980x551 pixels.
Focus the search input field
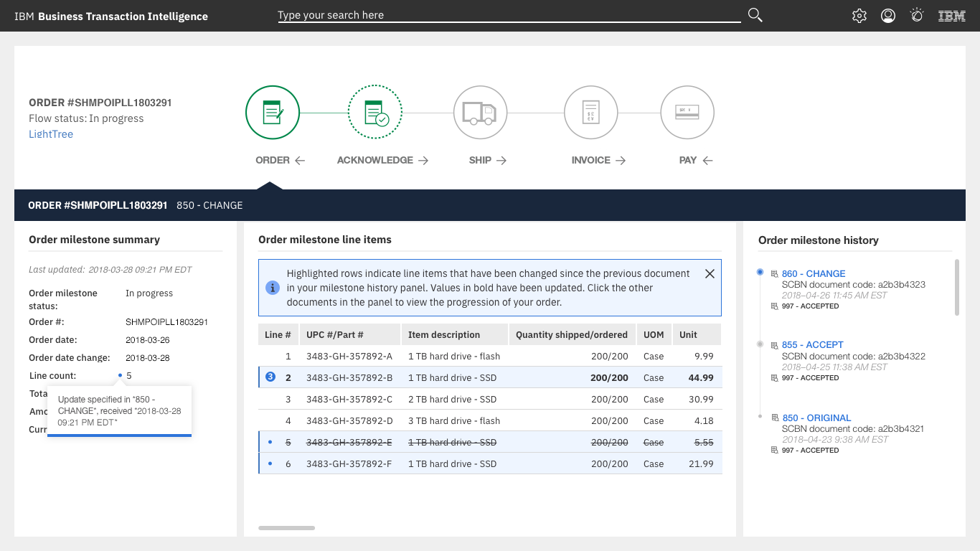(509, 15)
